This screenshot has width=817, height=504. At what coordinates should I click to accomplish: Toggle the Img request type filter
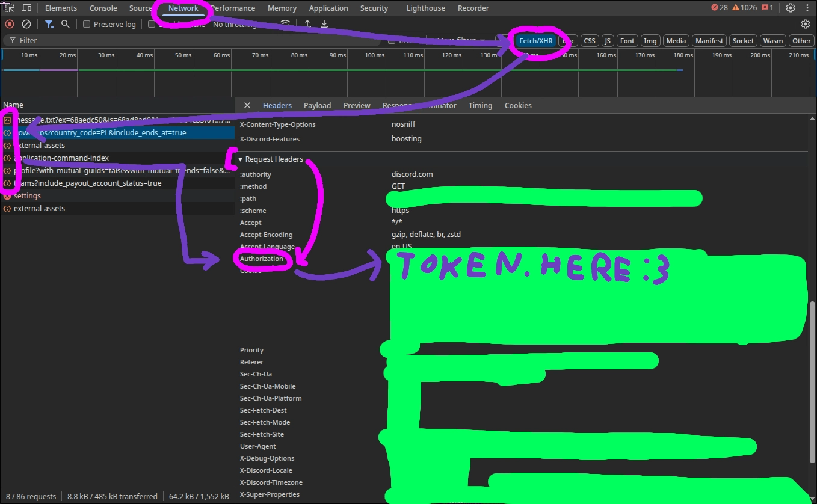(650, 41)
